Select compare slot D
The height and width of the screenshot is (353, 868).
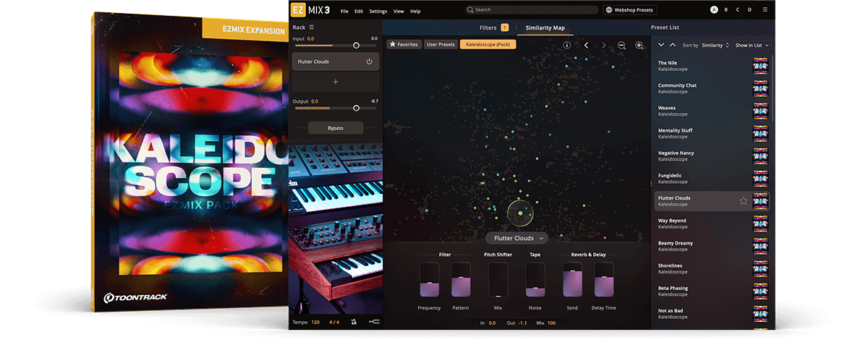(749, 10)
